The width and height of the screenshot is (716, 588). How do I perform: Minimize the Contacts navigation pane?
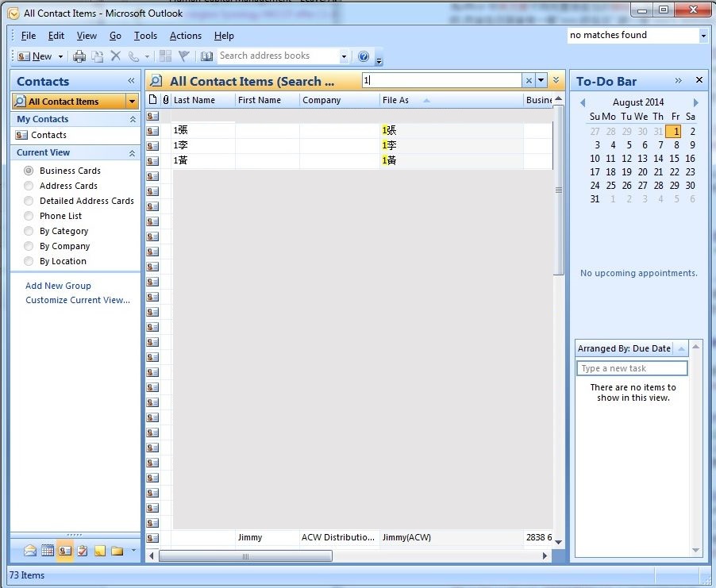click(132, 81)
